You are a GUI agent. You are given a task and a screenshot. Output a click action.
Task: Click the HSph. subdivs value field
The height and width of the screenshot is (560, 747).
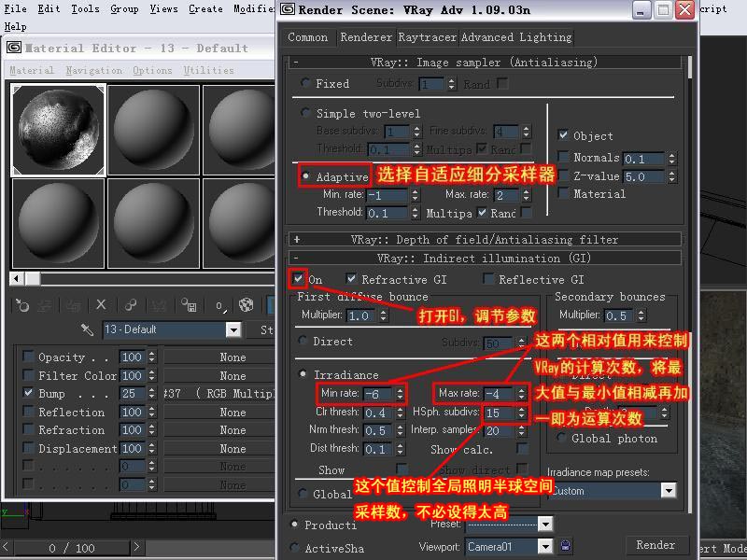coord(500,413)
